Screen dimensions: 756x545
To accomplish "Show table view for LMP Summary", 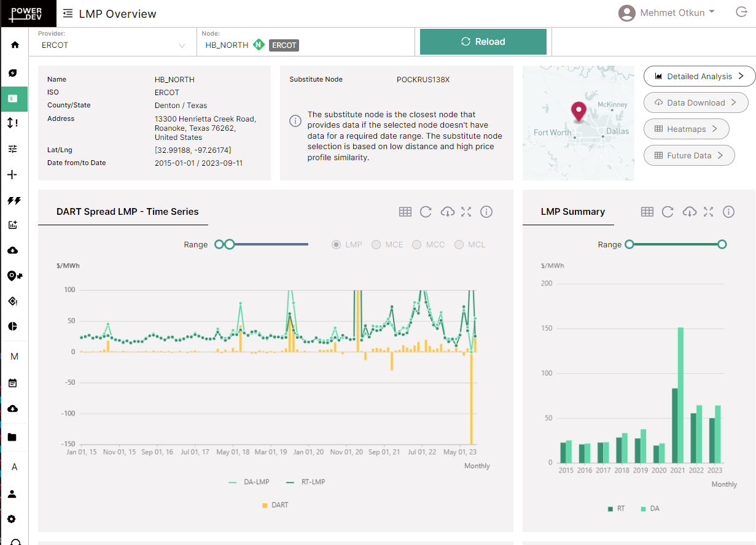I will click(647, 212).
